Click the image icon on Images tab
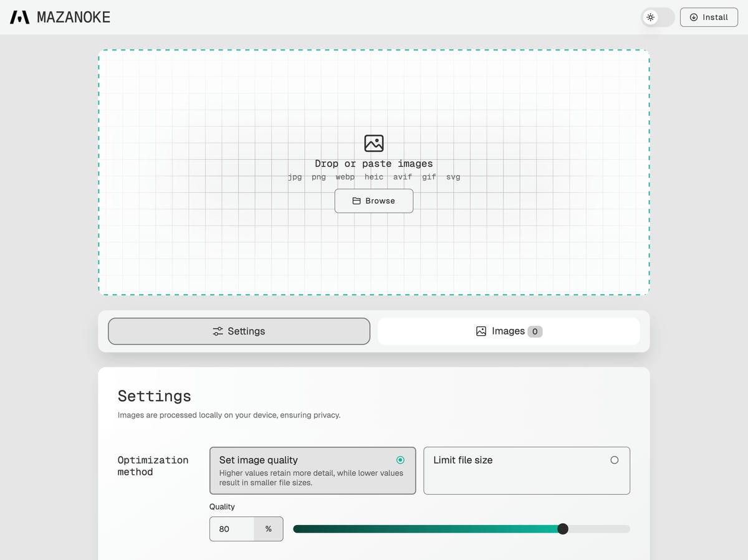The width and height of the screenshot is (748, 560). tap(481, 331)
